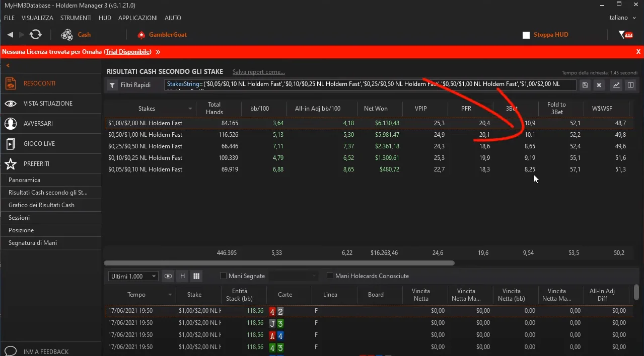The height and width of the screenshot is (356, 644).
Task: Open the Ultimi 1.000 dropdown
Action: click(x=133, y=276)
